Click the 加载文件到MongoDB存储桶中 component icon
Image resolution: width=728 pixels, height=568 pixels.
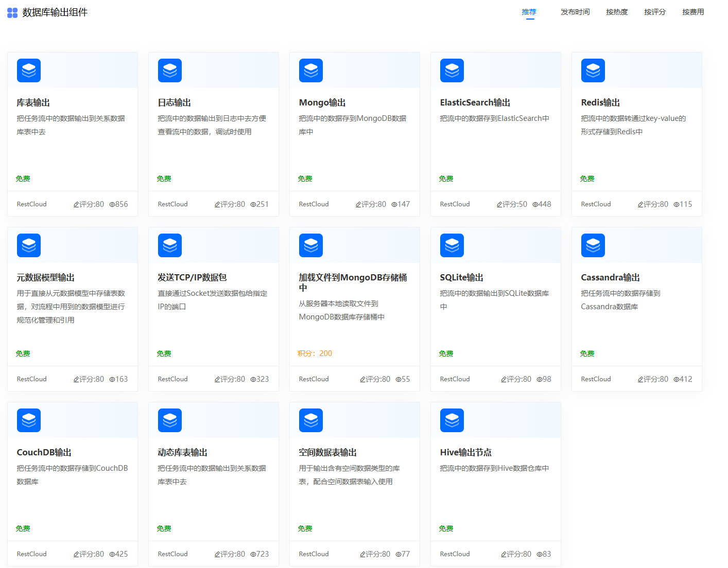[311, 245]
